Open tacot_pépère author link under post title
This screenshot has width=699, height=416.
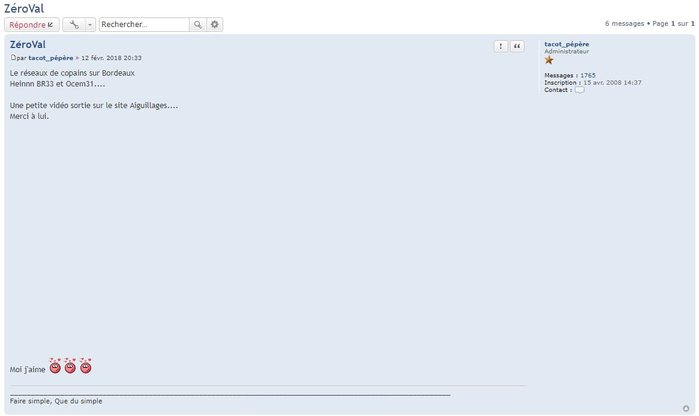51,58
